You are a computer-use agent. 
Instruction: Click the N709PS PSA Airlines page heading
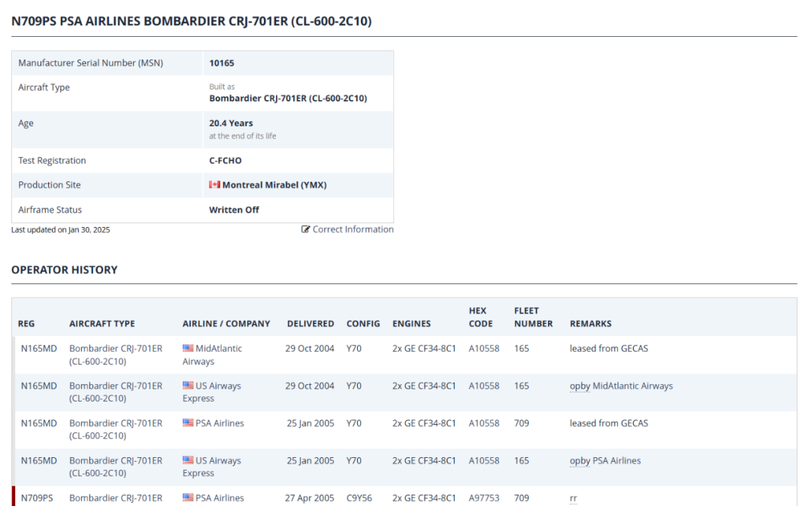pos(192,21)
